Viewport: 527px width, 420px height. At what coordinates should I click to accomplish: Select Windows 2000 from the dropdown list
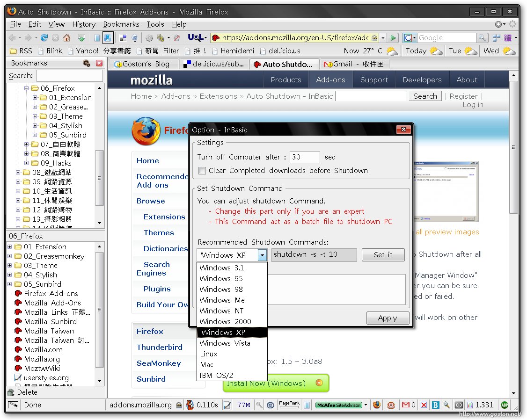coord(232,322)
